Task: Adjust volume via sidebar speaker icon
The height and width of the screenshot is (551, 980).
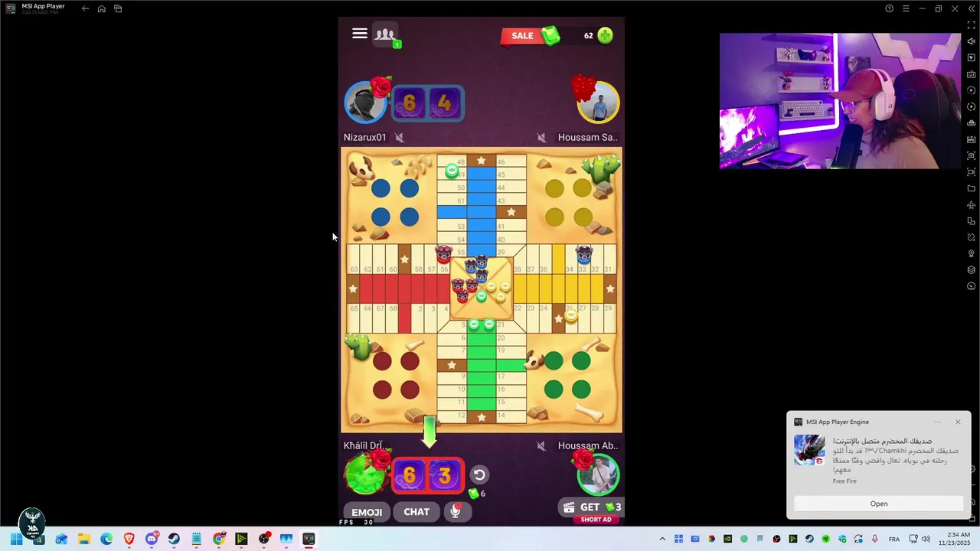Action: [x=971, y=41]
